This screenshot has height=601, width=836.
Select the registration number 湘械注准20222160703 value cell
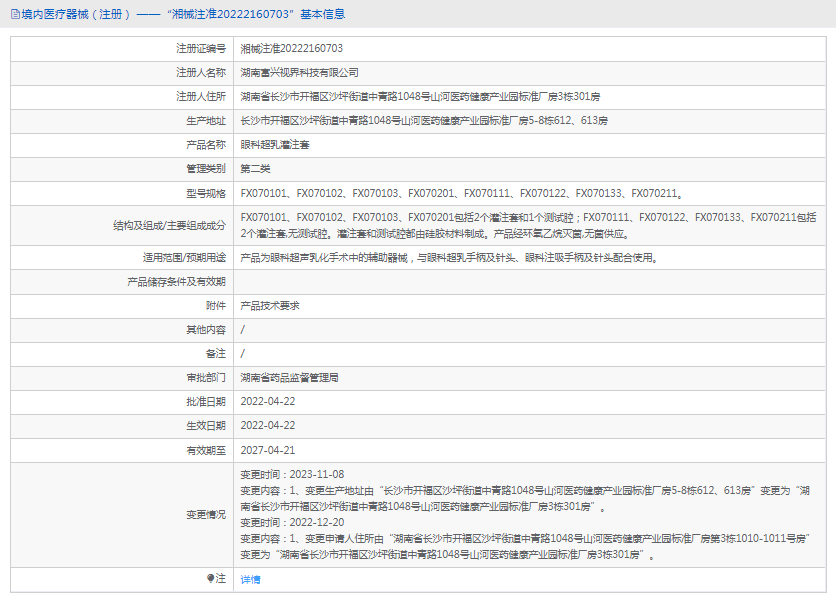pyautogui.click(x=292, y=48)
